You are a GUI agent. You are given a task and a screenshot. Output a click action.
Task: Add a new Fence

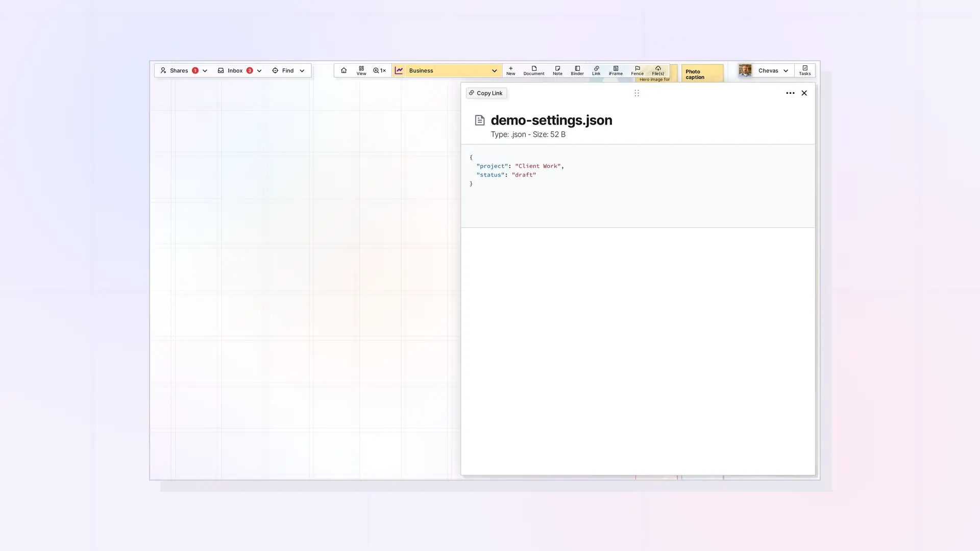point(637,70)
